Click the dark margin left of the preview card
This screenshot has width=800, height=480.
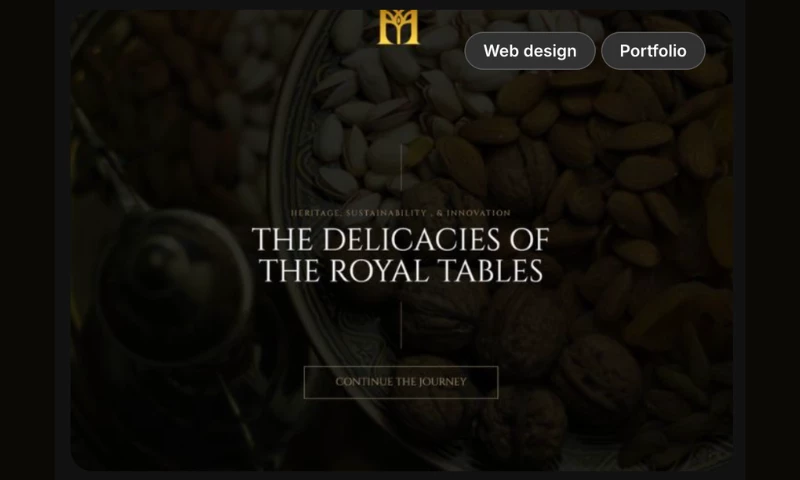[x=27, y=240]
